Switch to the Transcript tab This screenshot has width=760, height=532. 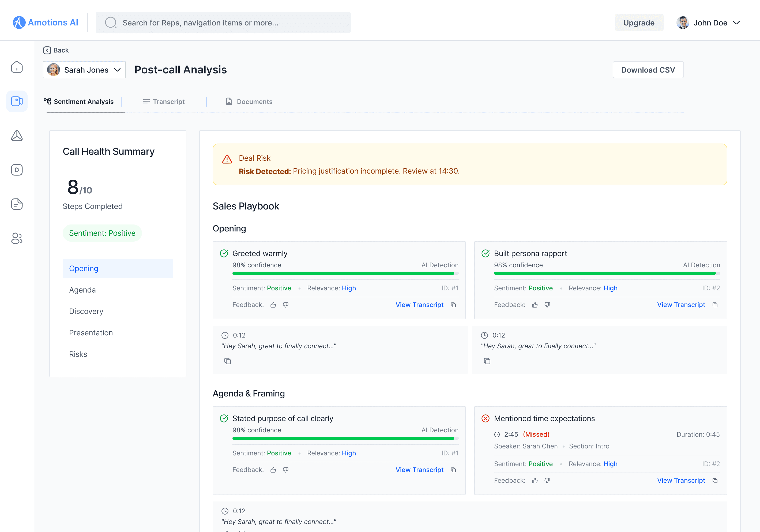pos(164,102)
